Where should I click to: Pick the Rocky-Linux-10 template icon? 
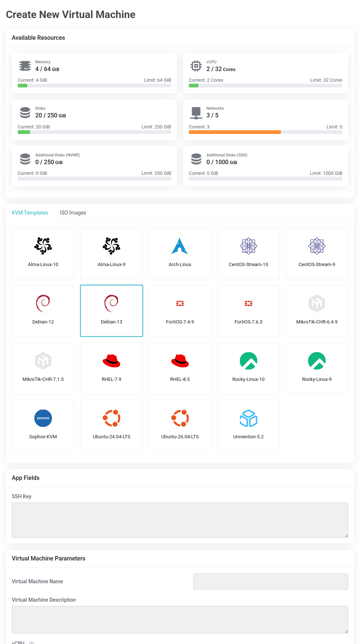click(248, 361)
